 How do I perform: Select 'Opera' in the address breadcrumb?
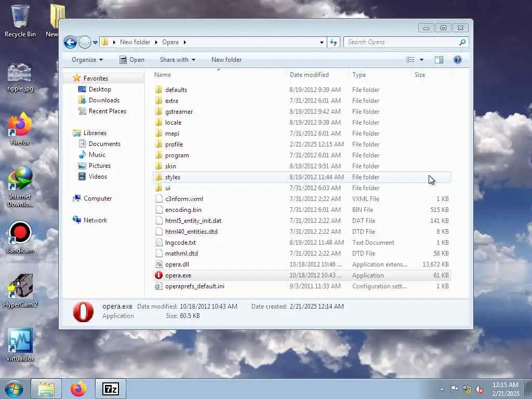(x=170, y=42)
